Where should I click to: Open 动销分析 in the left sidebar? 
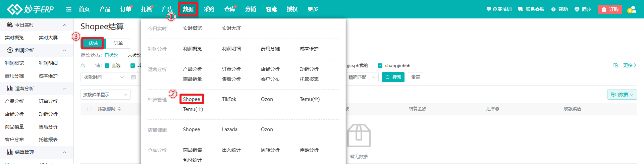coord(48,114)
